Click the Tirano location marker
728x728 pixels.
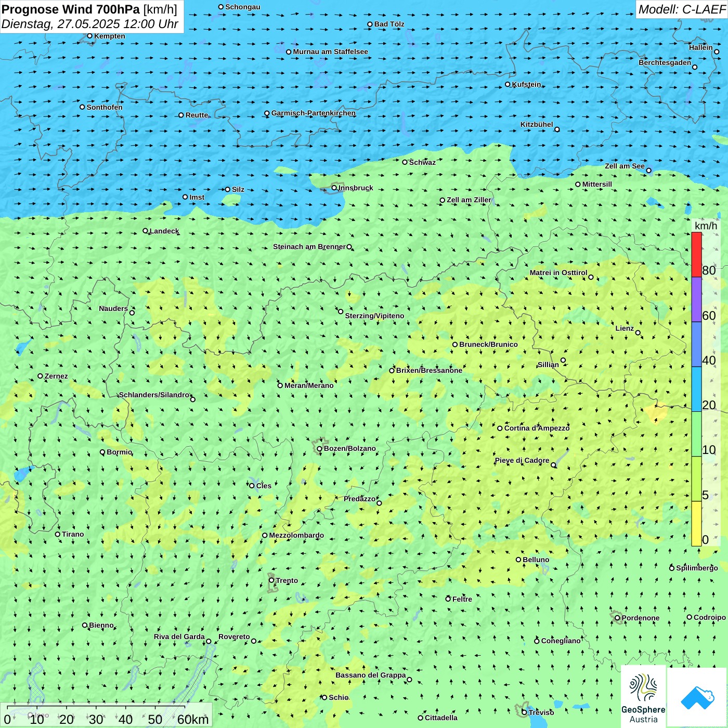click(58, 534)
